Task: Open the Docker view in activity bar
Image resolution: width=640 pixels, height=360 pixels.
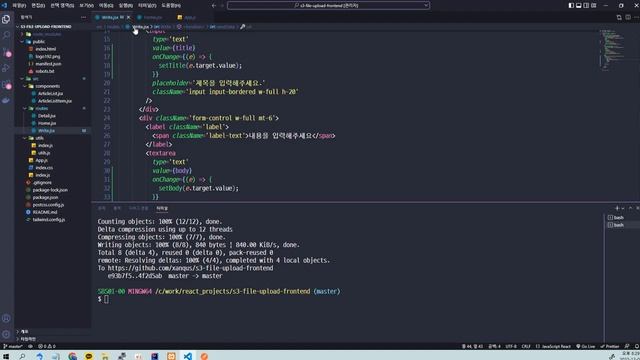Action: pos(6,100)
